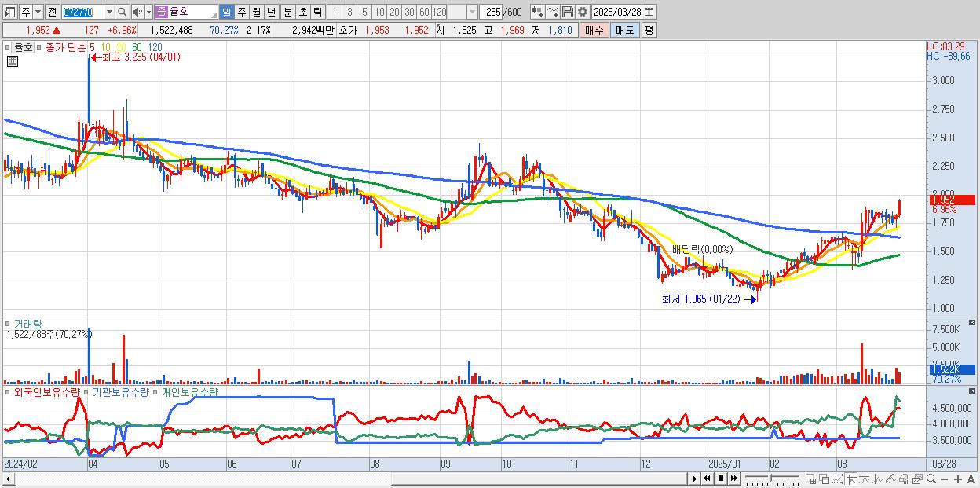This screenshot has width=980, height=488.
Task: Select the 일 daily period toggle
Action: (x=226, y=12)
